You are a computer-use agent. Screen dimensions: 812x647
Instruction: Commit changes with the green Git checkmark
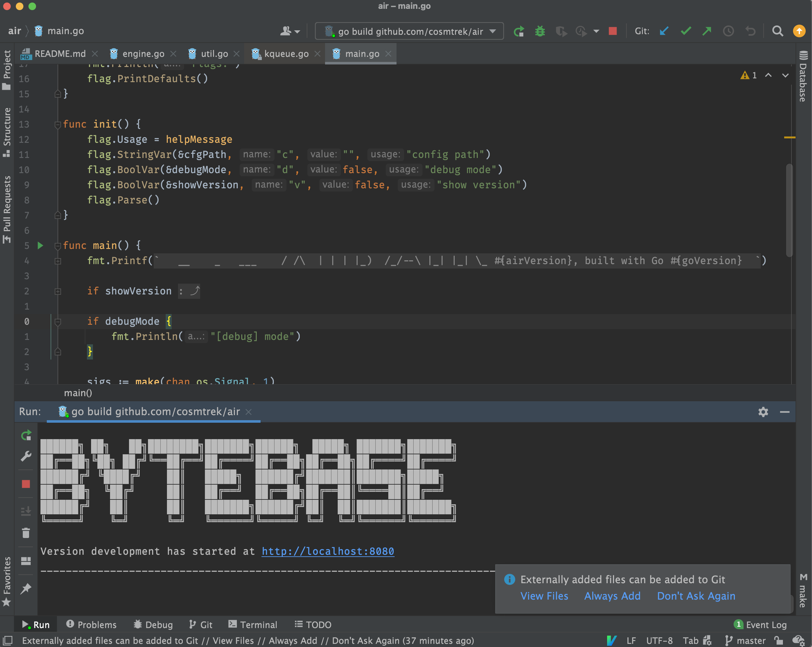686,31
